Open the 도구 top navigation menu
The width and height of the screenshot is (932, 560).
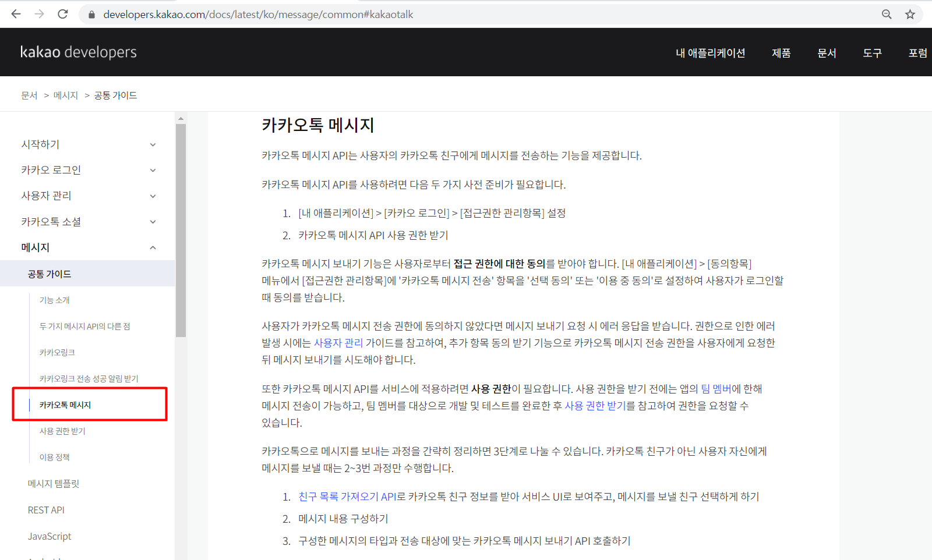872,53
